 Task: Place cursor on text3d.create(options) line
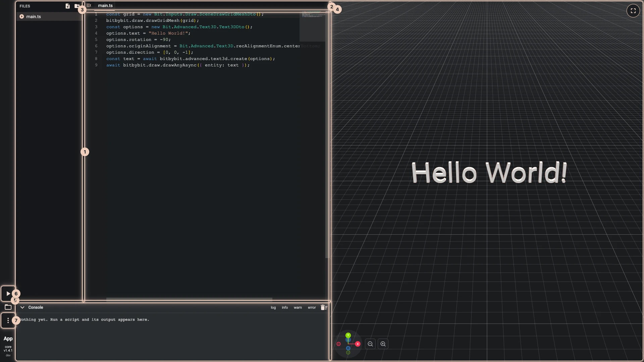tap(191, 59)
